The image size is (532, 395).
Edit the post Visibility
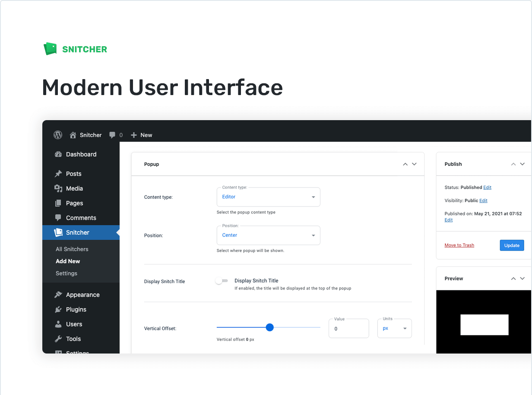(484, 201)
